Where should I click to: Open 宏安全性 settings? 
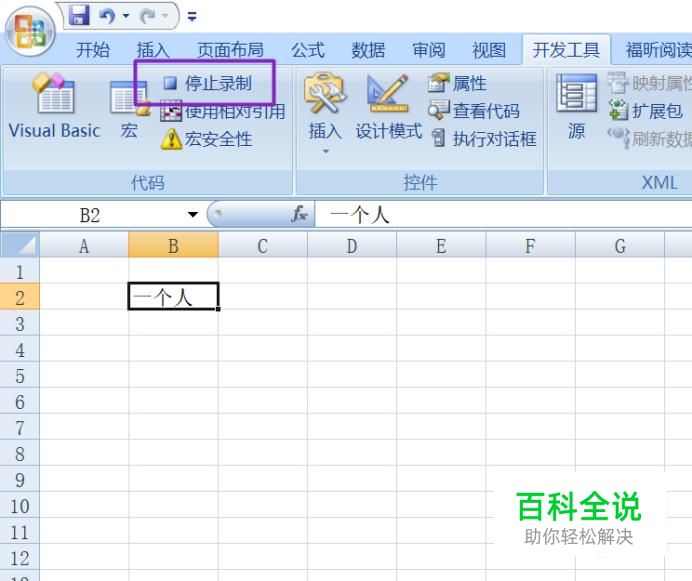tap(207, 139)
